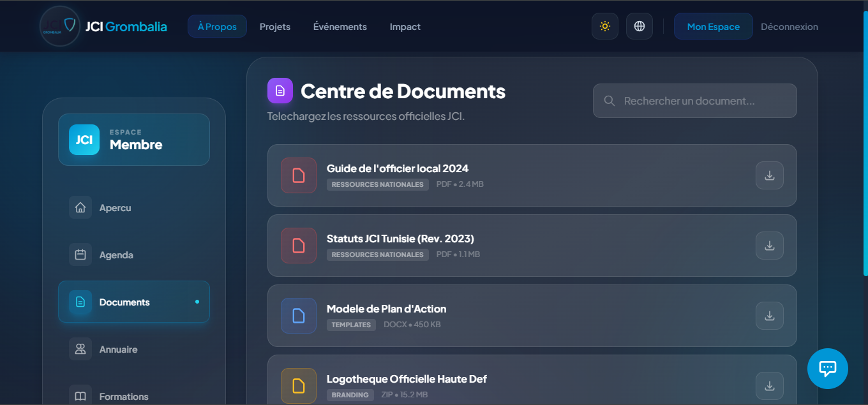The height and width of the screenshot is (405, 868).
Task: Click red file icon of Statuts JCI Tunisie
Action: pos(299,246)
